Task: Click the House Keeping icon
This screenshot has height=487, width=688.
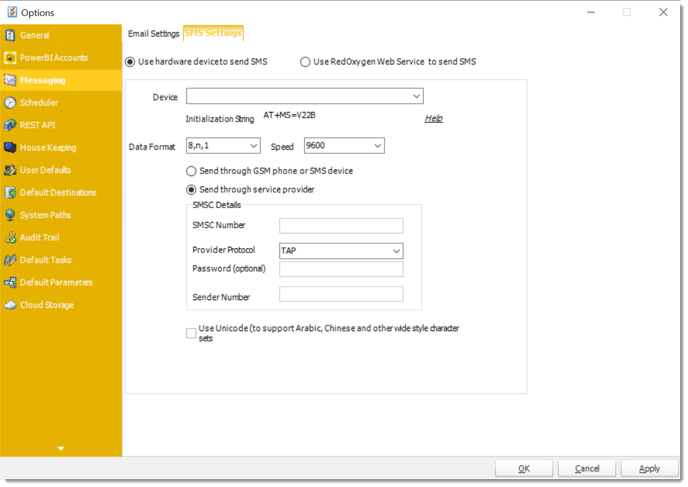Action: (x=10, y=147)
